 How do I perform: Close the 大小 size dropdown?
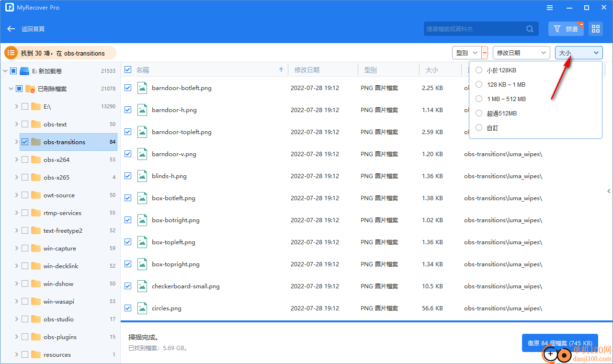click(579, 53)
